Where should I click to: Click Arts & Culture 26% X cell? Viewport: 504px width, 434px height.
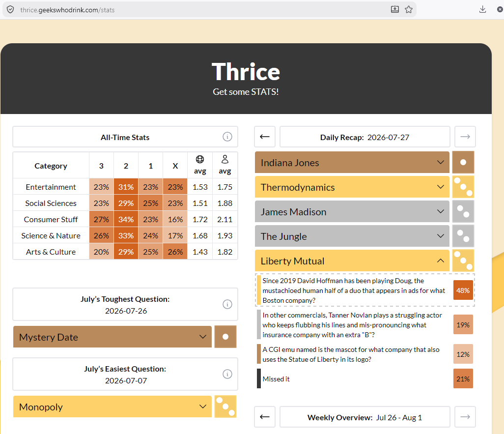point(175,252)
